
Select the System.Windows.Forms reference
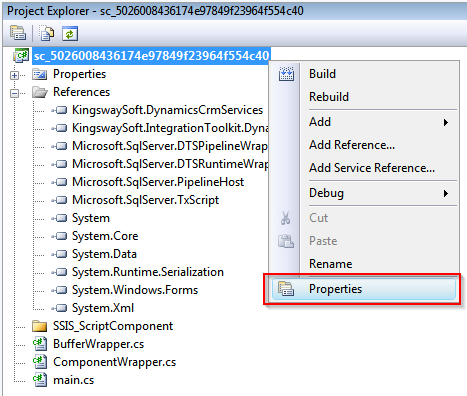coord(135,290)
